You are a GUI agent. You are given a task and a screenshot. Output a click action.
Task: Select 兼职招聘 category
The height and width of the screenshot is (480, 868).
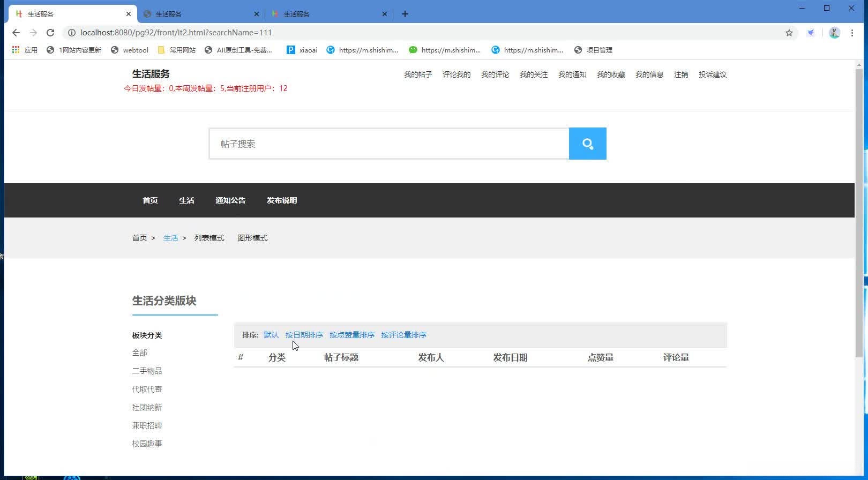(x=147, y=425)
